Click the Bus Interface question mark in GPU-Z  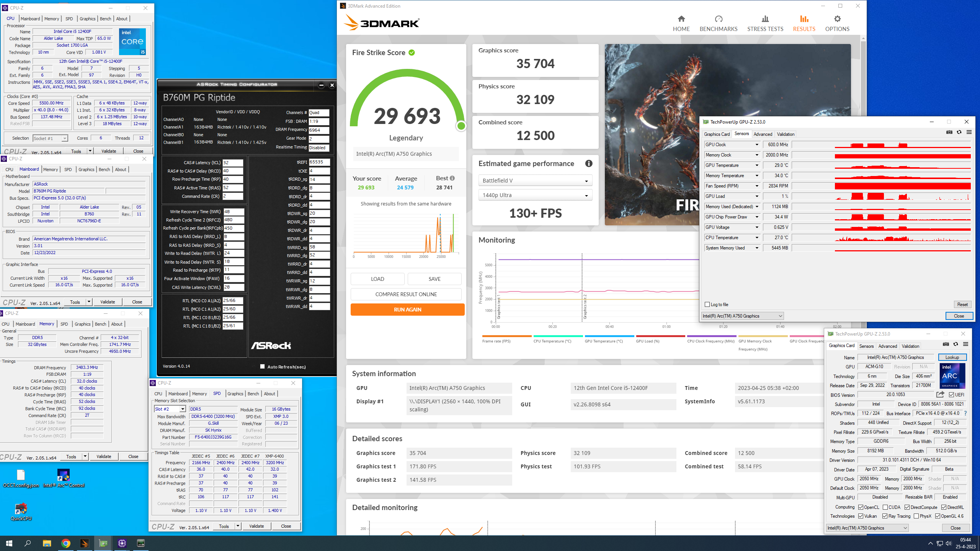965,413
